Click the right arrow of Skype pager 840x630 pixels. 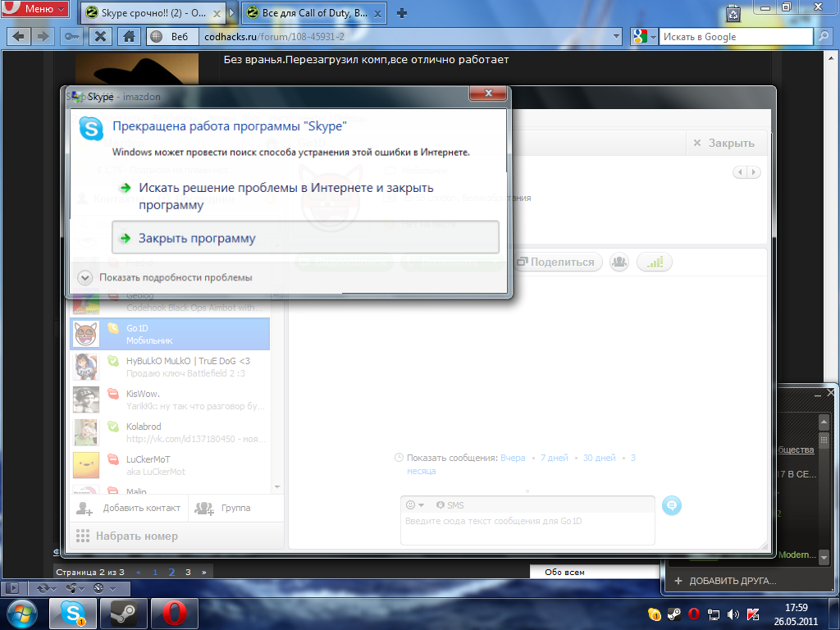[754, 172]
